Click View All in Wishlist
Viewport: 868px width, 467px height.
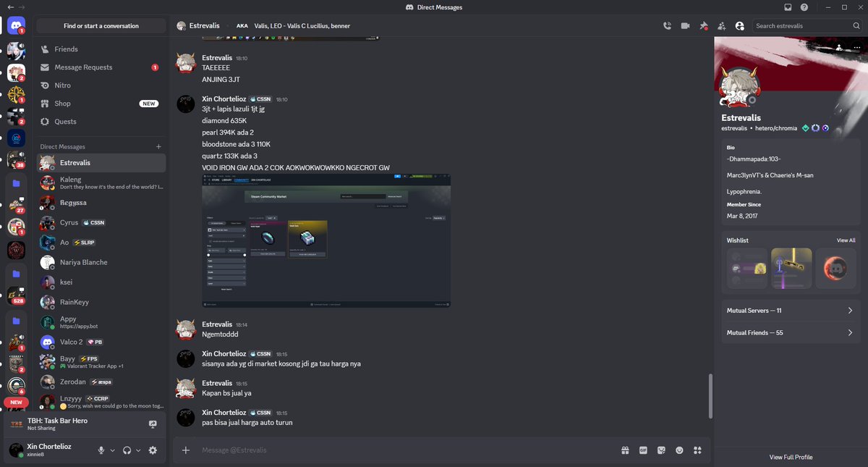click(x=846, y=240)
